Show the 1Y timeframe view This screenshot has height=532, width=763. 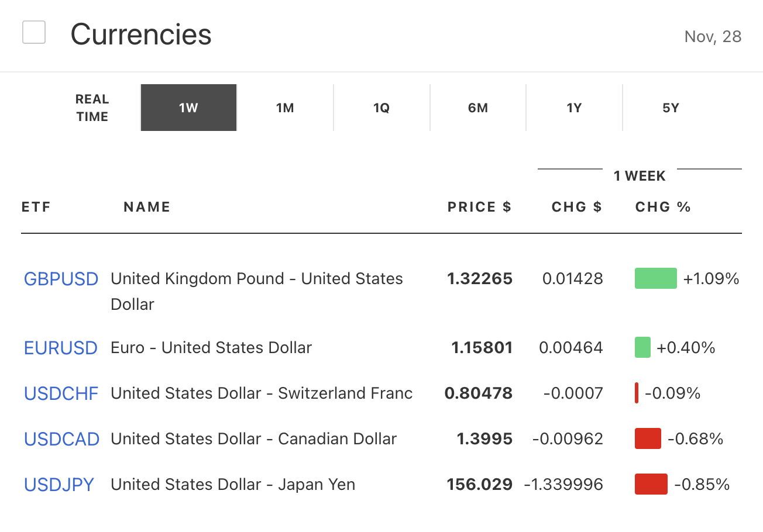pyautogui.click(x=574, y=108)
